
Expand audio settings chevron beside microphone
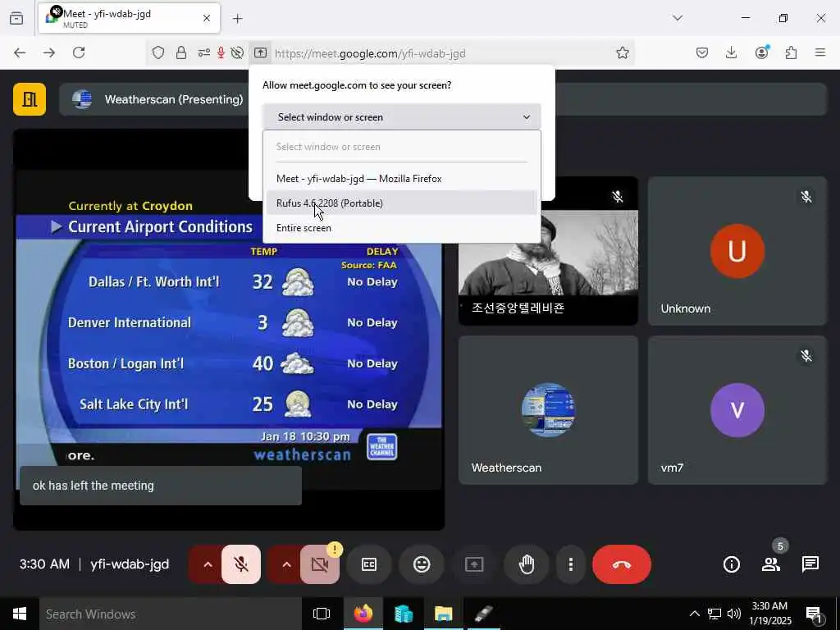208,564
